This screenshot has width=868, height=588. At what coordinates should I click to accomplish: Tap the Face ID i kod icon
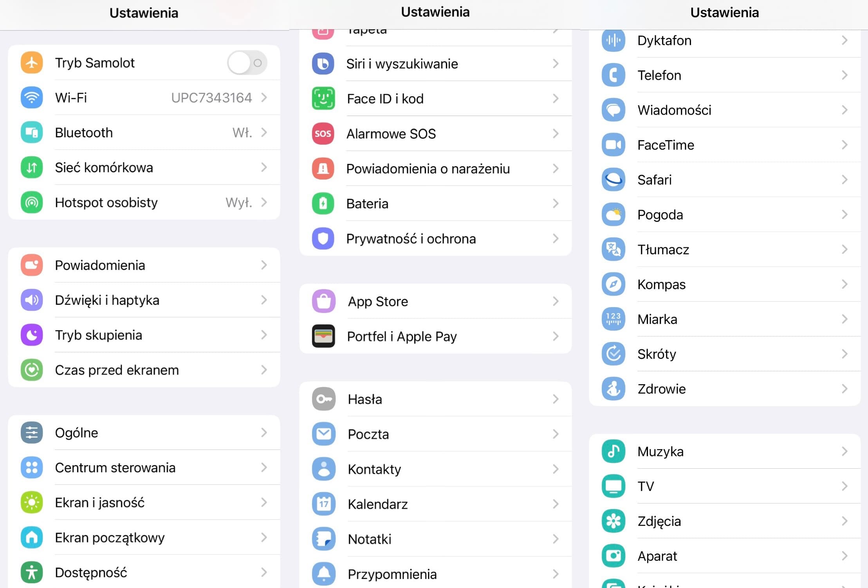(x=323, y=99)
